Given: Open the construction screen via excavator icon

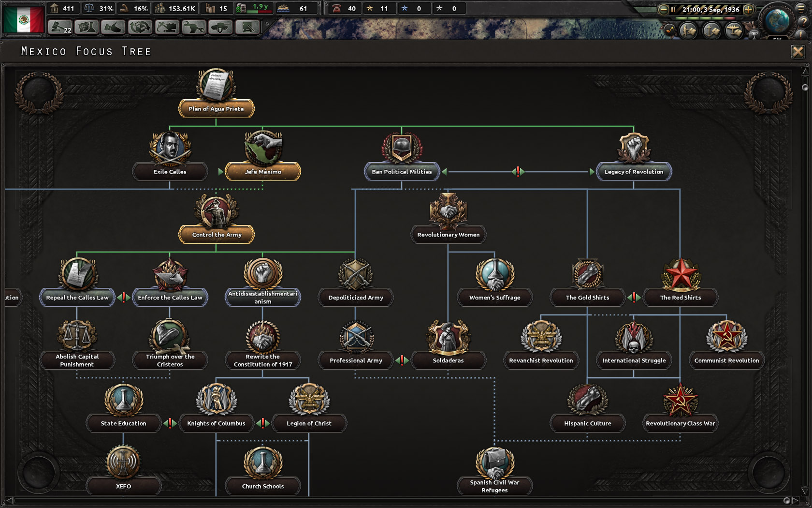Looking at the screenshot, I should (x=168, y=28).
